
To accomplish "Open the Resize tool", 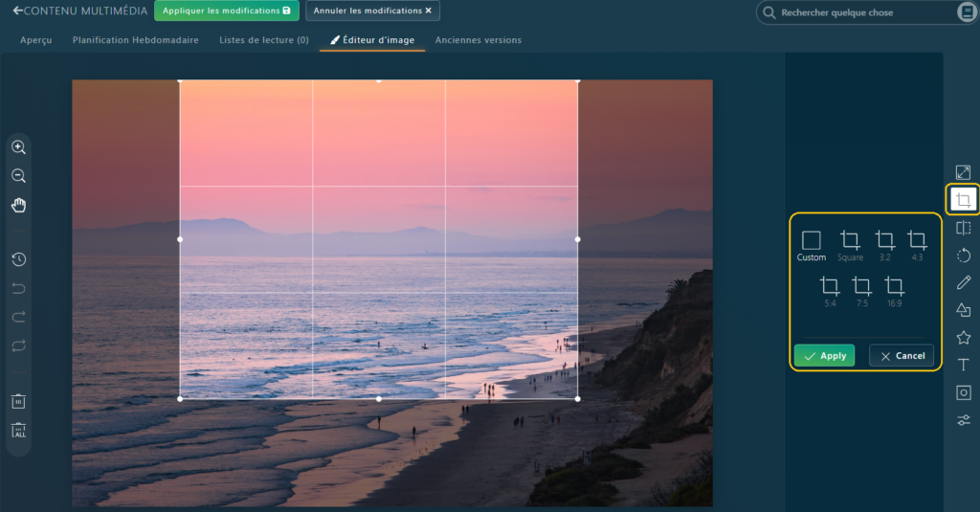I will tap(963, 172).
